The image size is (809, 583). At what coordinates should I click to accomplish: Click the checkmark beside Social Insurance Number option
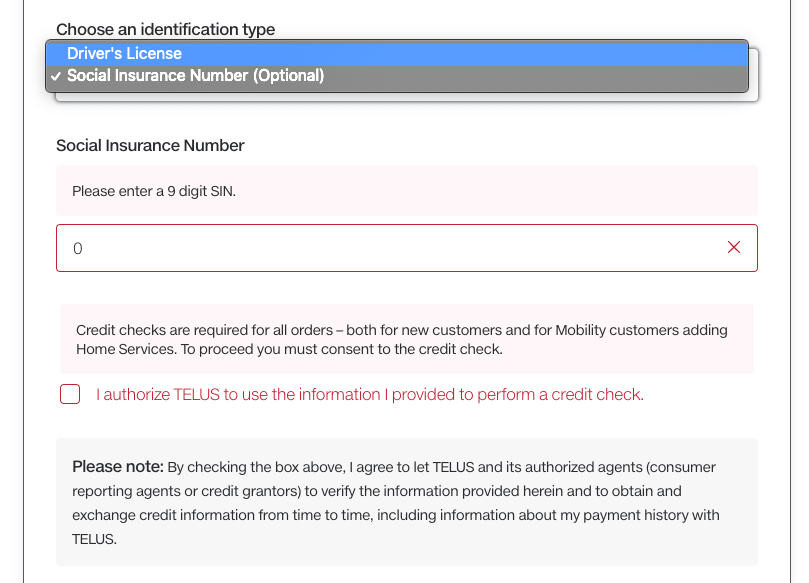[57, 76]
